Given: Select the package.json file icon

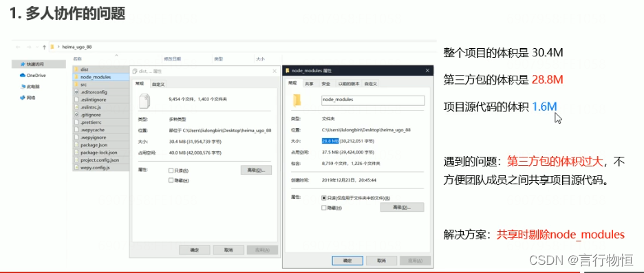Looking at the screenshot, I should pos(76,145).
